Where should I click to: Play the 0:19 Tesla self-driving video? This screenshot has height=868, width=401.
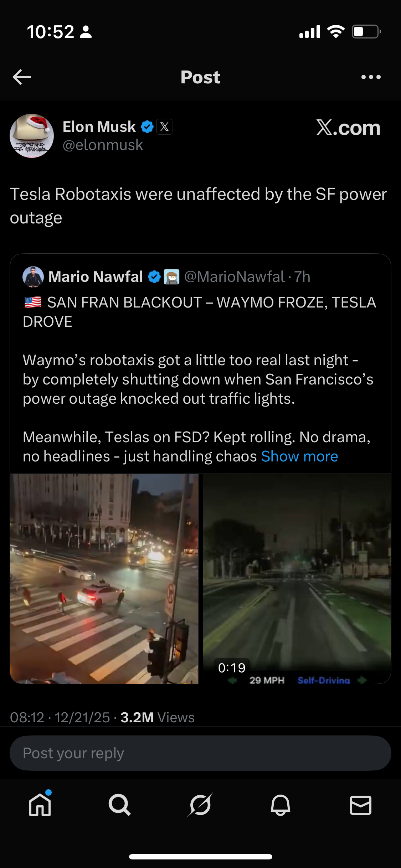click(297, 579)
